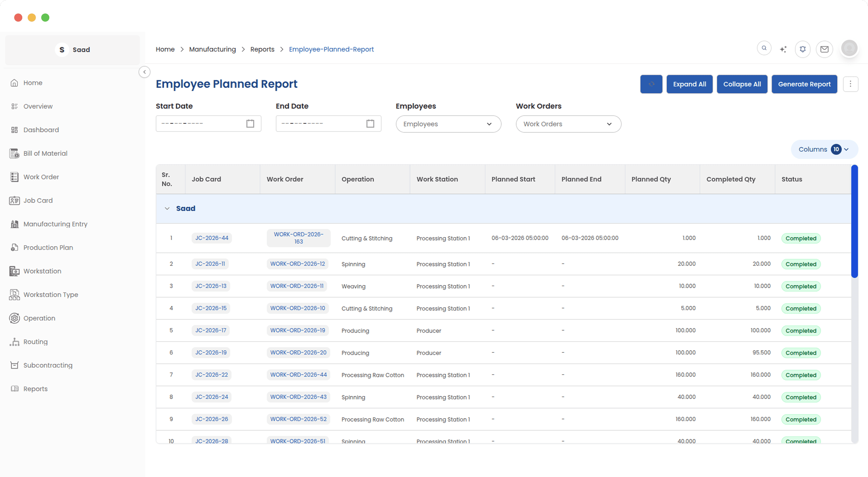Open the Employees dropdown filter

point(448,124)
